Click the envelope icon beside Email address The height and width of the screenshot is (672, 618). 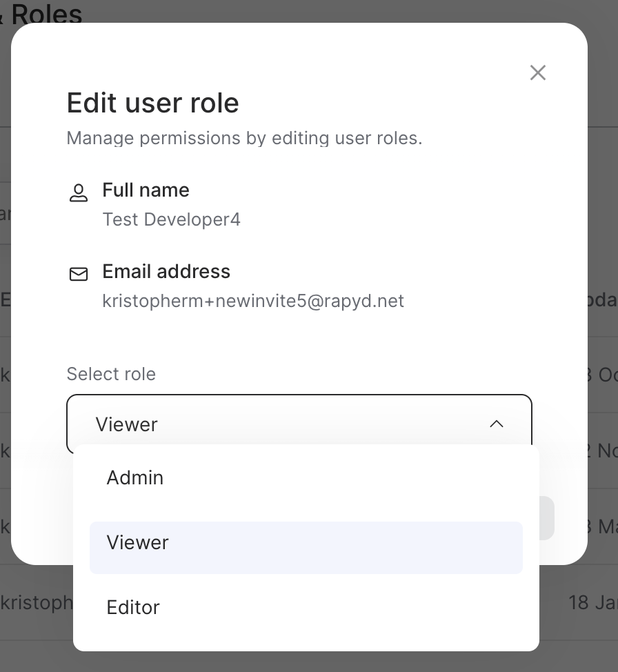[79, 273]
